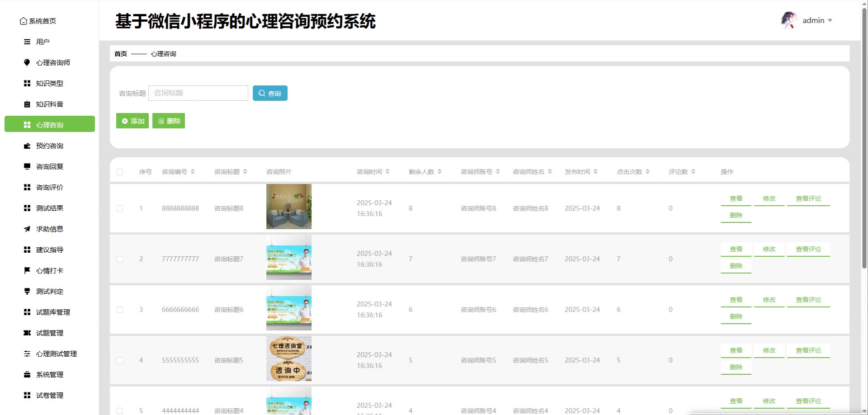Click the green 添加 button

click(132, 121)
